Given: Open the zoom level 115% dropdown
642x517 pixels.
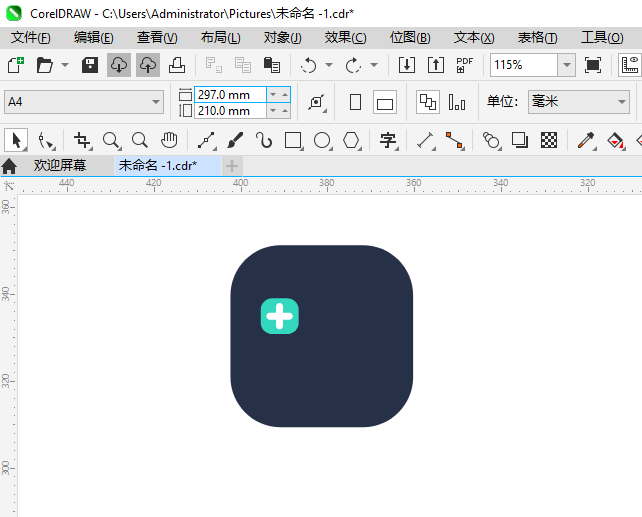Looking at the screenshot, I should point(567,65).
